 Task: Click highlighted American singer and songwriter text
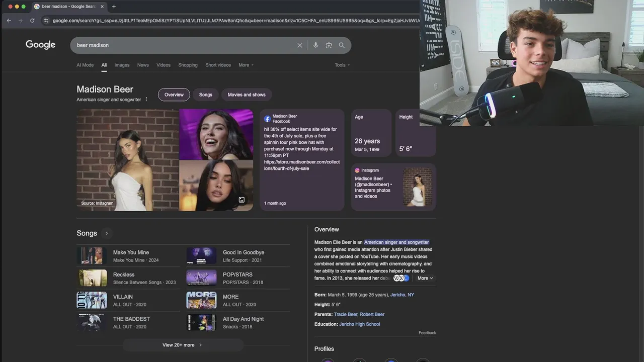[396, 242]
